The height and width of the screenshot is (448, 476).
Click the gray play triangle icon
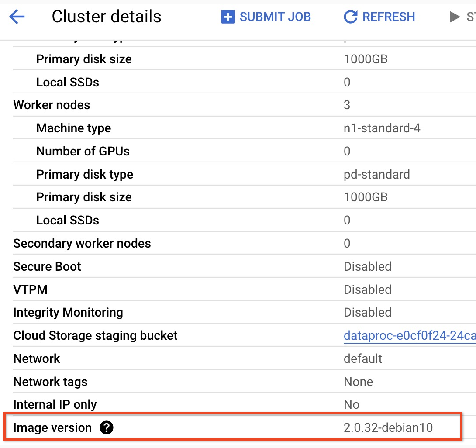[455, 17]
